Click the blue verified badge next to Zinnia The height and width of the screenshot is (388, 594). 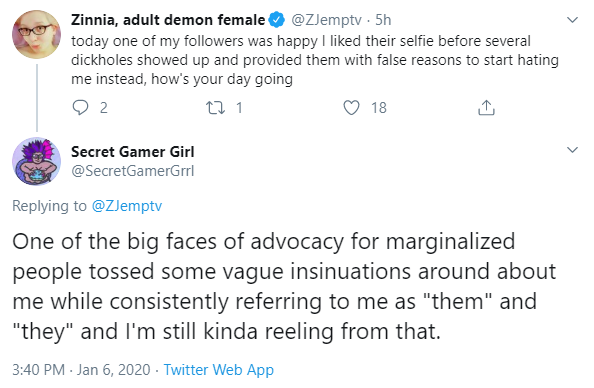pyautogui.click(x=277, y=20)
